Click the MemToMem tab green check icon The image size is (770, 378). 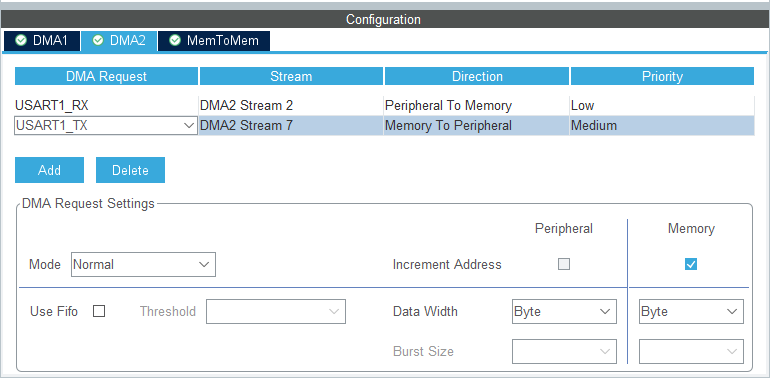point(175,40)
